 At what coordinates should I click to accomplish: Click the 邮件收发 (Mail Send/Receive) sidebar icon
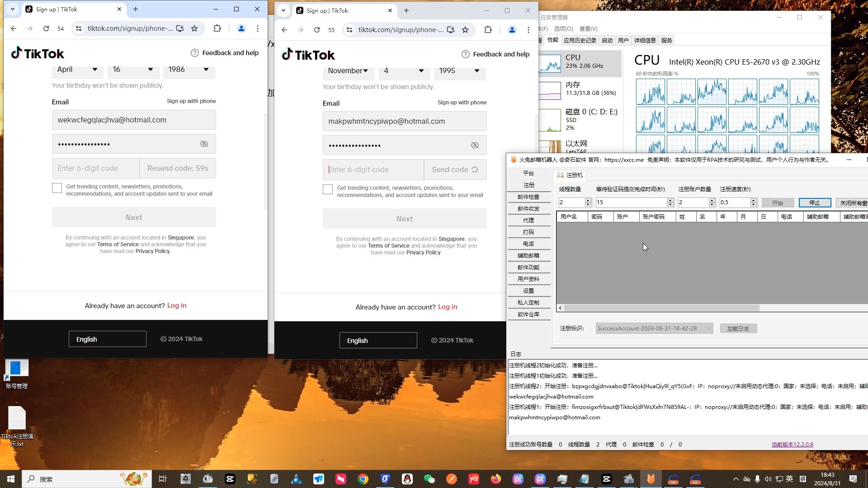[x=528, y=208]
